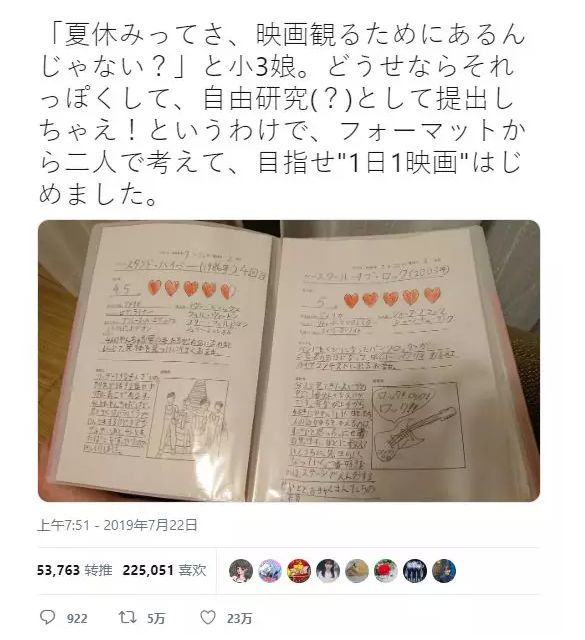Viewport: 585px width, 640px height.
Task: Click the reply speech bubble icon
Action: coord(47,617)
